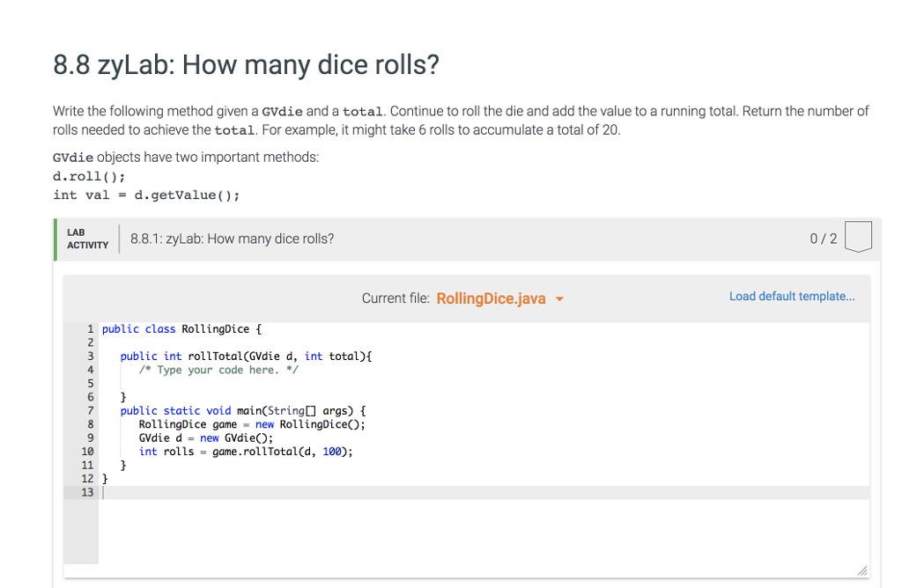Click the heading 8.8 zyLab: How many dice rolls
Image resolution: width=902 pixels, height=588 pixels.
pyautogui.click(x=247, y=64)
